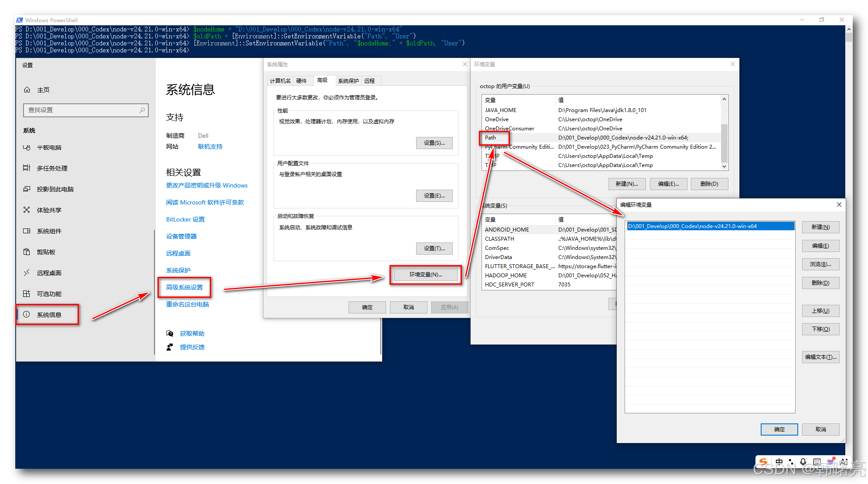The width and height of the screenshot is (868, 484).
Task: Click the user variables list scroll-up arrow
Action: coord(724,99)
